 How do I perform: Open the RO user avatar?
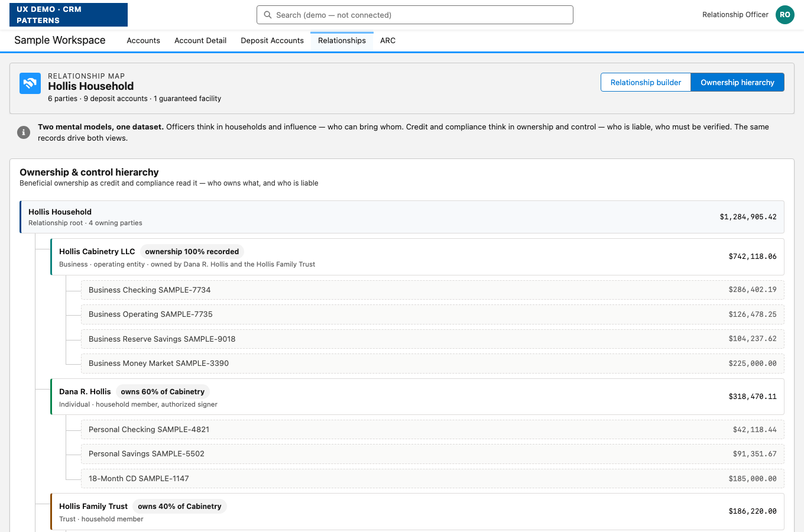785,15
